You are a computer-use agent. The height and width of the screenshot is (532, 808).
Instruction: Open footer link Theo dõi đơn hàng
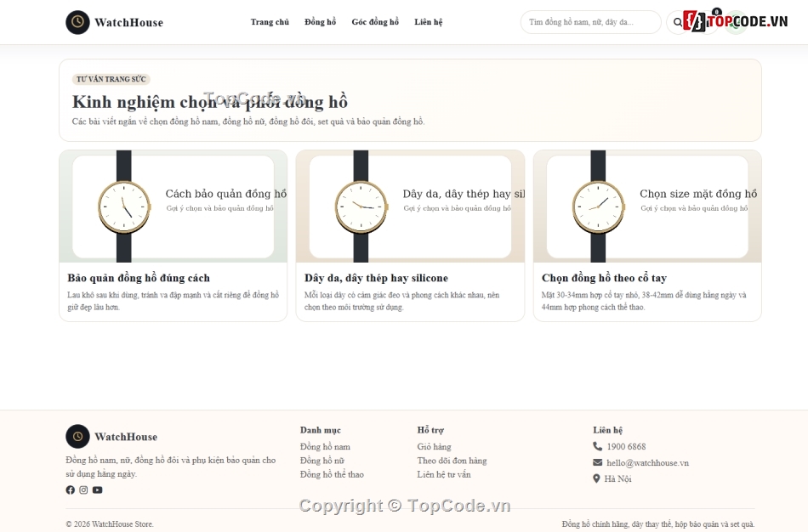[452, 461]
